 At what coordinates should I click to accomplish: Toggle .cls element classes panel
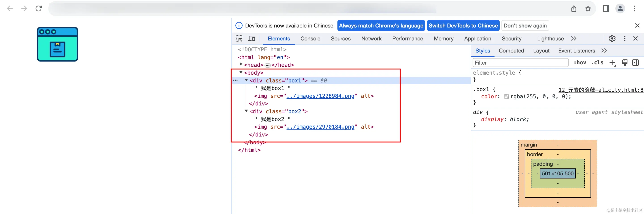[x=597, y=63]
